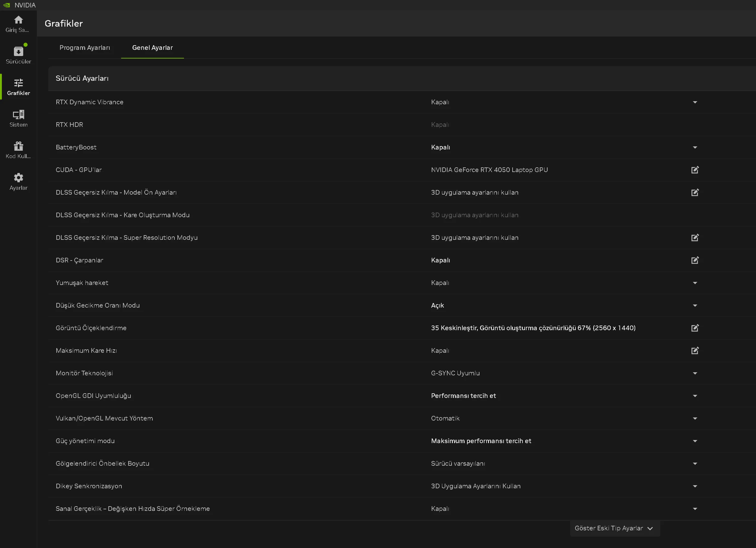This screenshot has height=548, width=756.
Task: Click edit icon for DSR - Çarpanlar
Action: pos(695,260)
